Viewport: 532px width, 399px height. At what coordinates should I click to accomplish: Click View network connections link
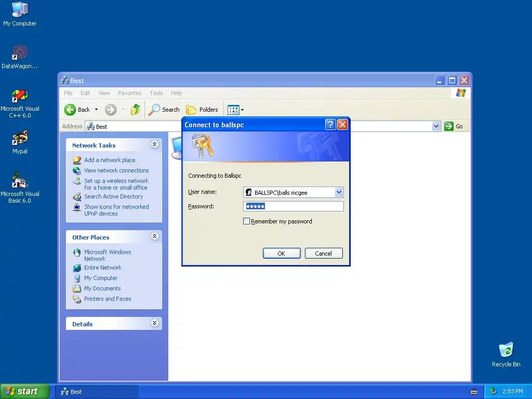tap(116, 170)
